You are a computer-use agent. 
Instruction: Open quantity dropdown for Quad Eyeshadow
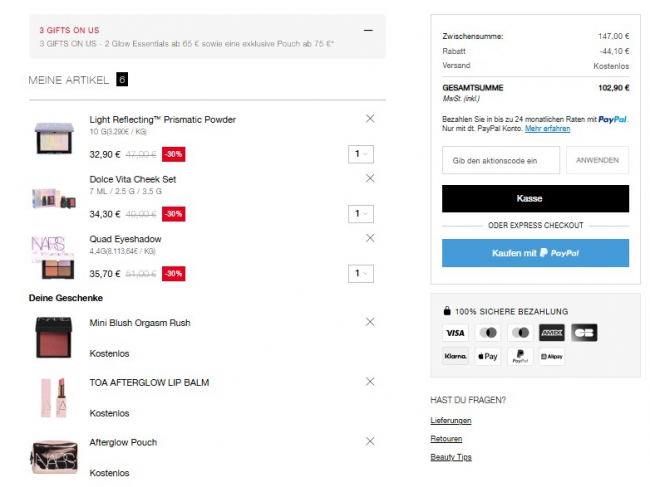361,273
